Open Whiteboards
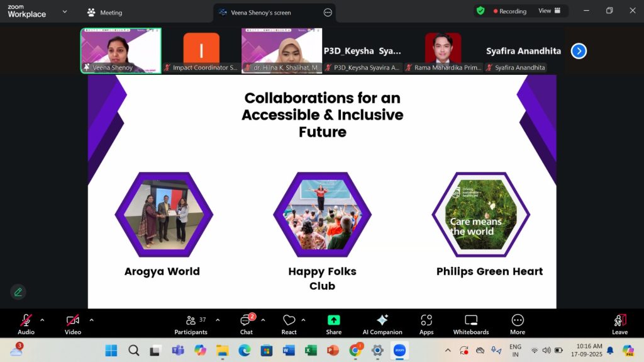 pyautogui.click(x=470, y=324)
